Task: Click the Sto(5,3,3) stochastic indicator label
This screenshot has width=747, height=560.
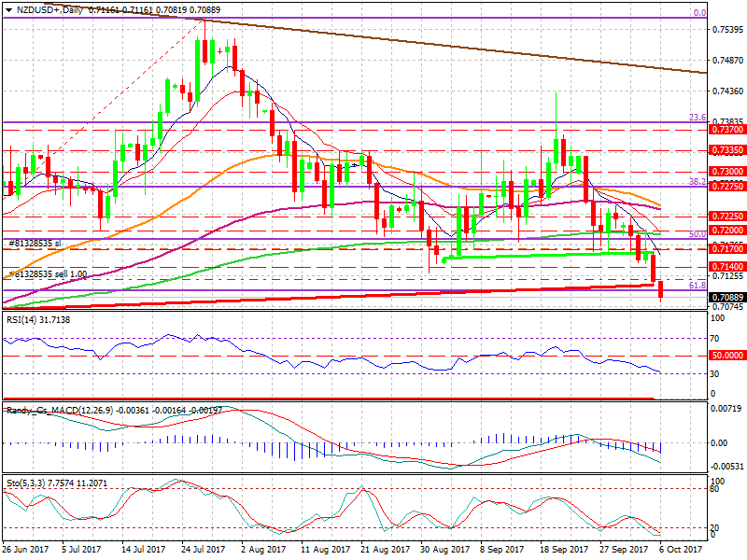Action: click(x=23, y=482)
